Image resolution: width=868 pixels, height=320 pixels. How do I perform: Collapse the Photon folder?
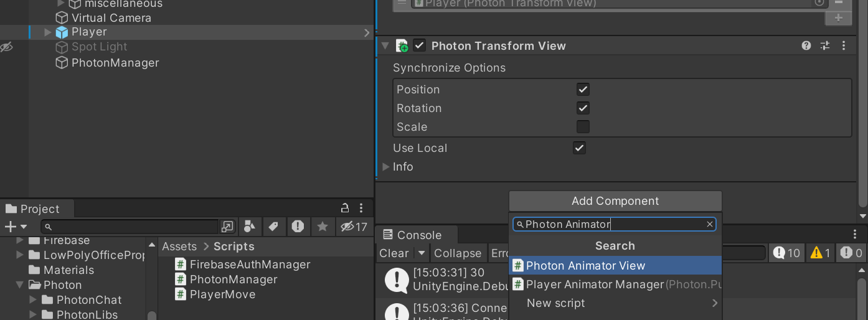[x=20, y=285]
